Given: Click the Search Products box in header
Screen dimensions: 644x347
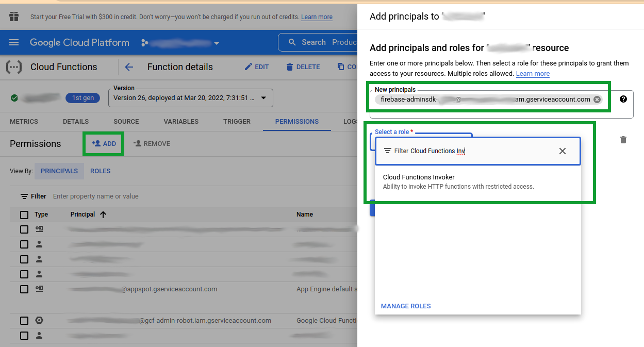Looking at the screenshot, I should [318, 42].
